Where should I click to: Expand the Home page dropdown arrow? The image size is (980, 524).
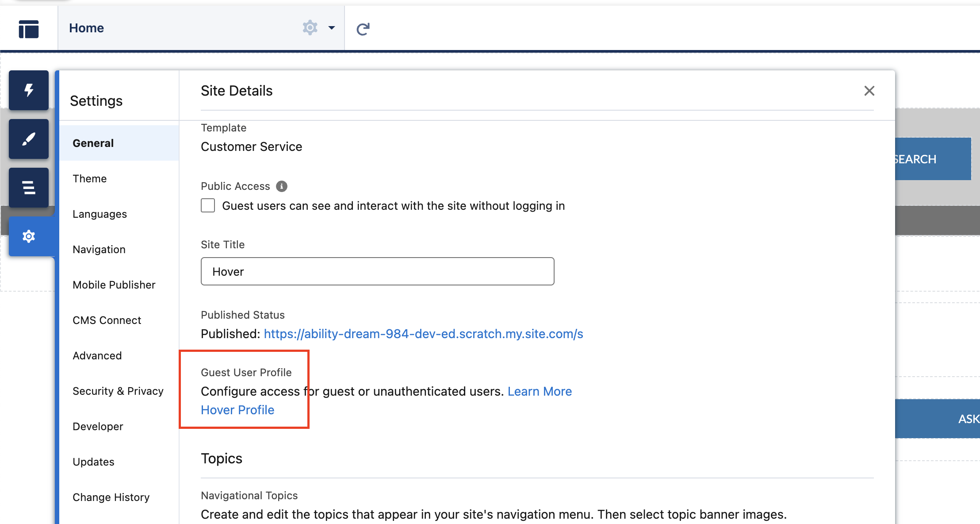332,28
